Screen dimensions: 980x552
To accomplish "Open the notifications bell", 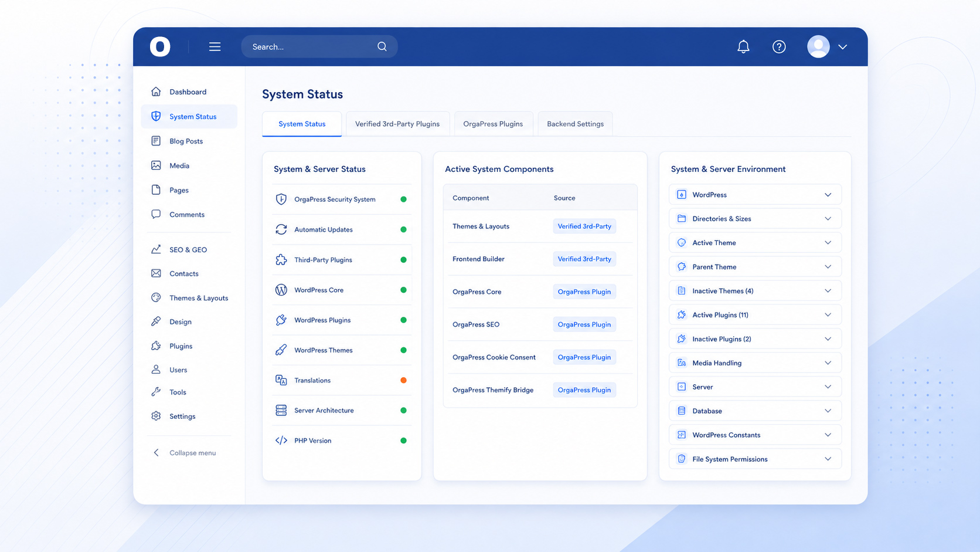I will [x=743, y=46].
